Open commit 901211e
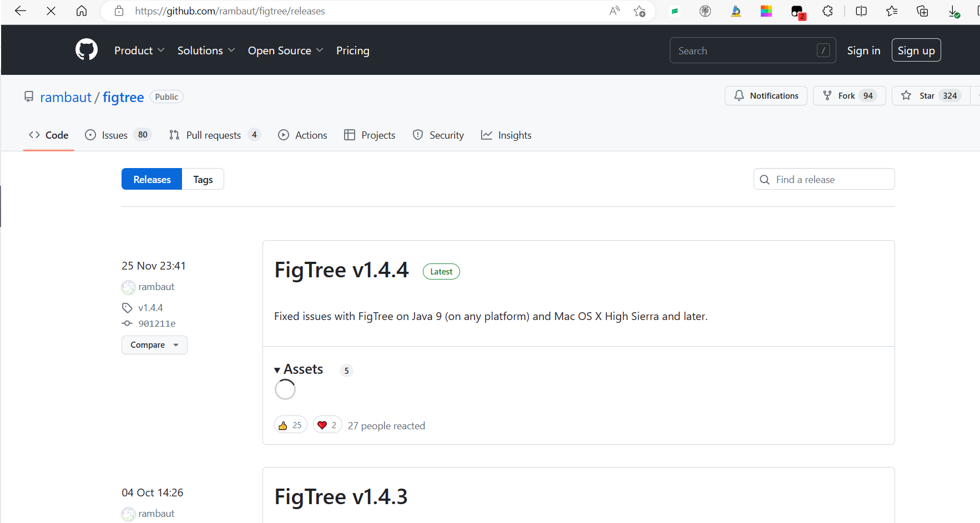The image size is (980, 523). [x=156, y=323]
